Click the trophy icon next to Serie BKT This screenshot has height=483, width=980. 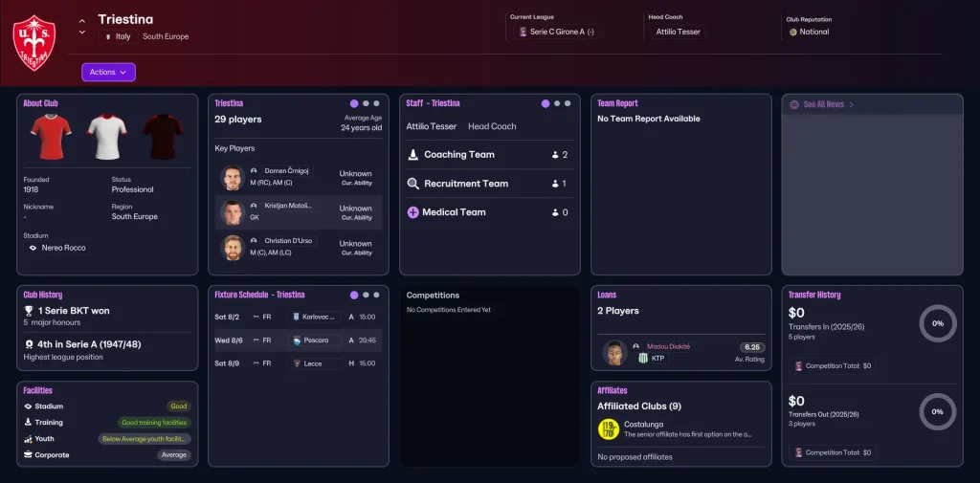(29, 311)
